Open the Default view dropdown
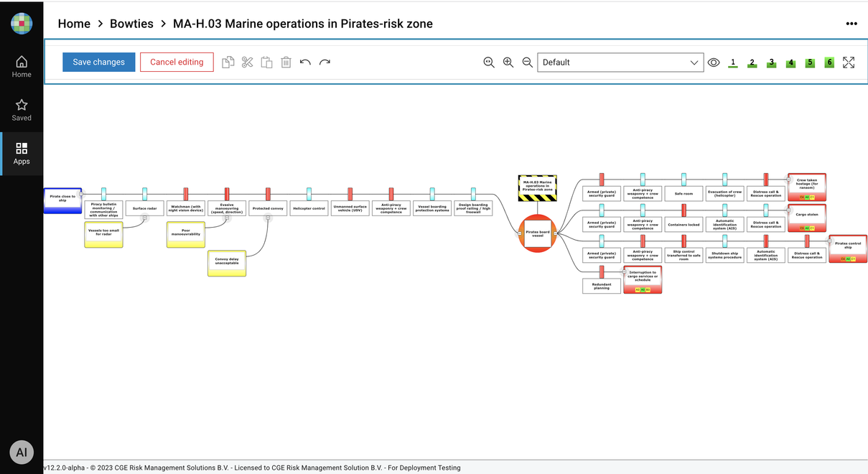This screenshot has height=474, width=868. (620, 62)
